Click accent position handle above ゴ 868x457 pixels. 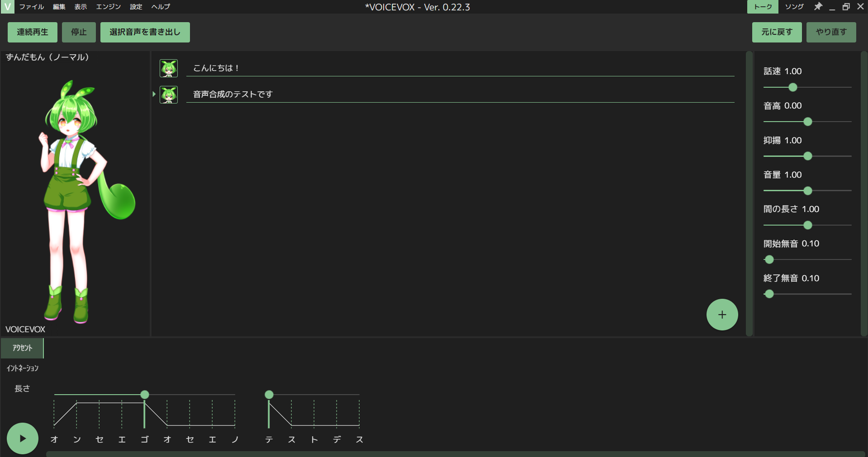[x=145, y=395]
